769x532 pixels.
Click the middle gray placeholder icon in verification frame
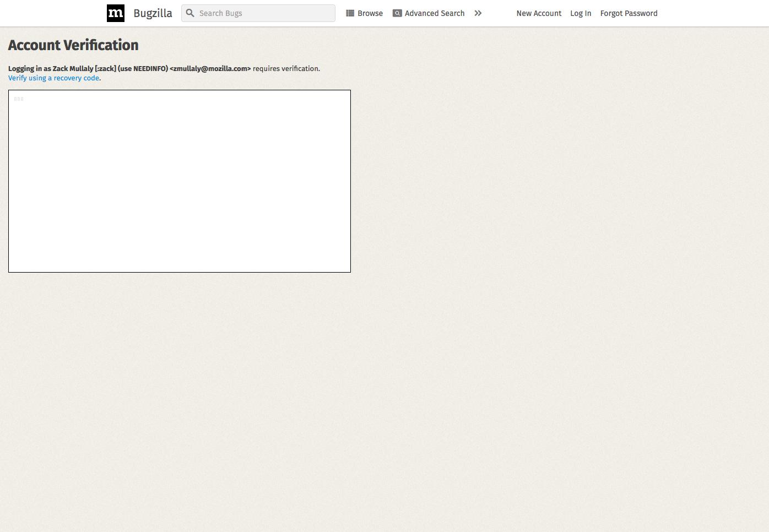point(19,99)
